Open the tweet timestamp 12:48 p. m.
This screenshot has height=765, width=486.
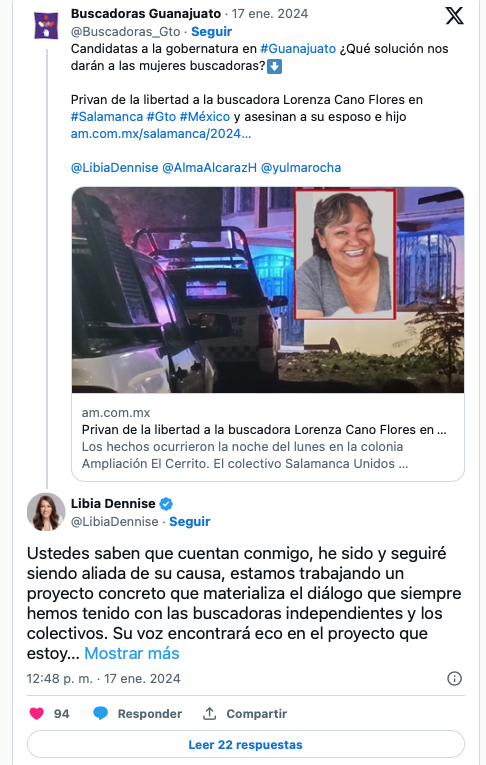60,679
